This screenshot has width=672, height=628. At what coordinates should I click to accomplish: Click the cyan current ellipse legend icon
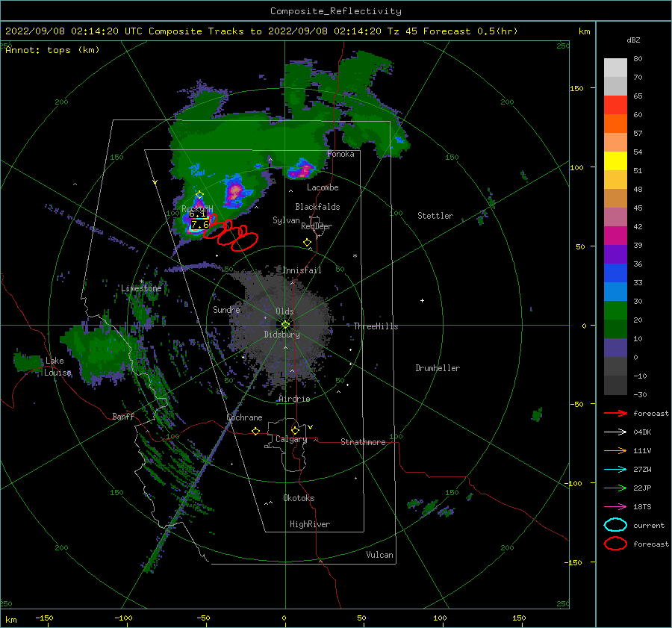(x=615, y=525)
